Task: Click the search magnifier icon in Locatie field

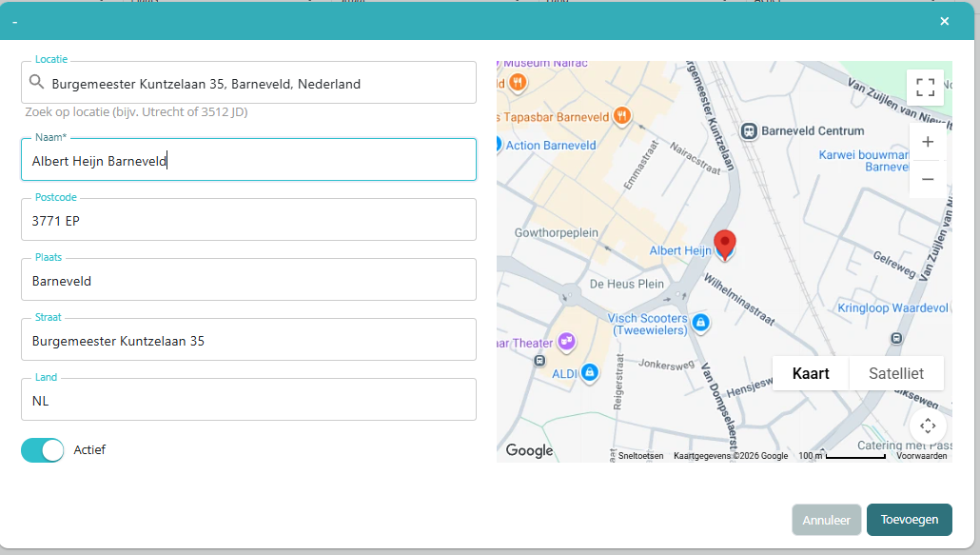Action: (37, 82)
